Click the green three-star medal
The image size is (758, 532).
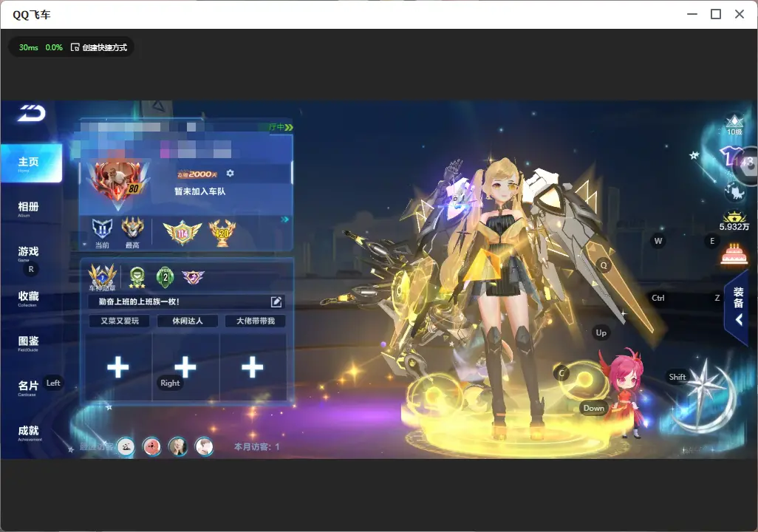pyautogui.click(x=137, y=278)
